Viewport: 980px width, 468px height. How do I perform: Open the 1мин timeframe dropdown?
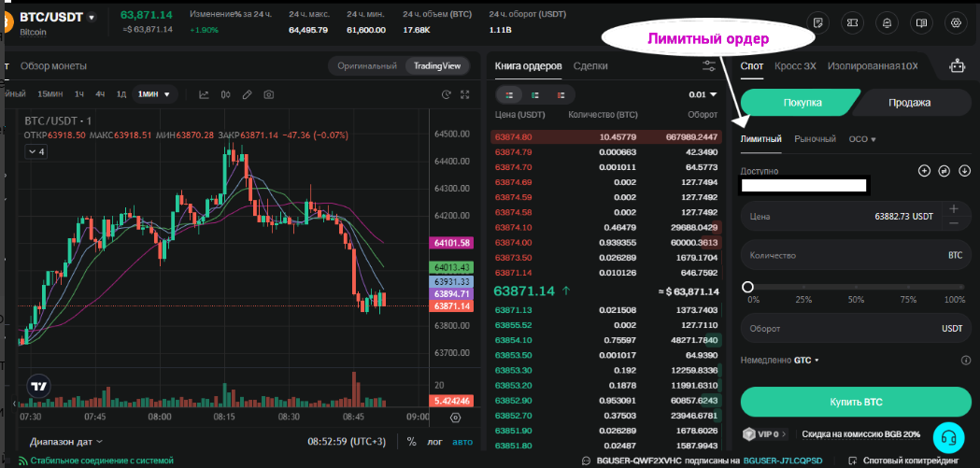pyautogui.click(x=154, y=94)
